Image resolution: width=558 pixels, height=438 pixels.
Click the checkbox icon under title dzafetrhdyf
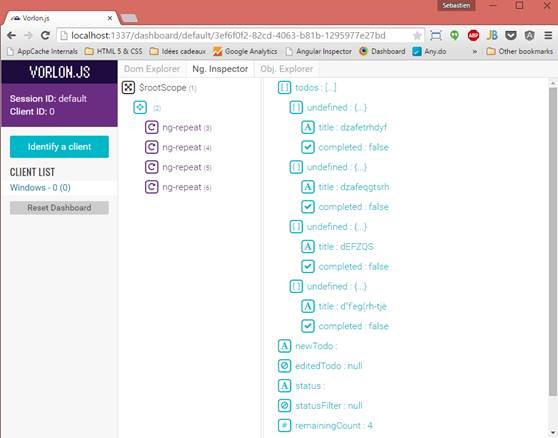308,147
